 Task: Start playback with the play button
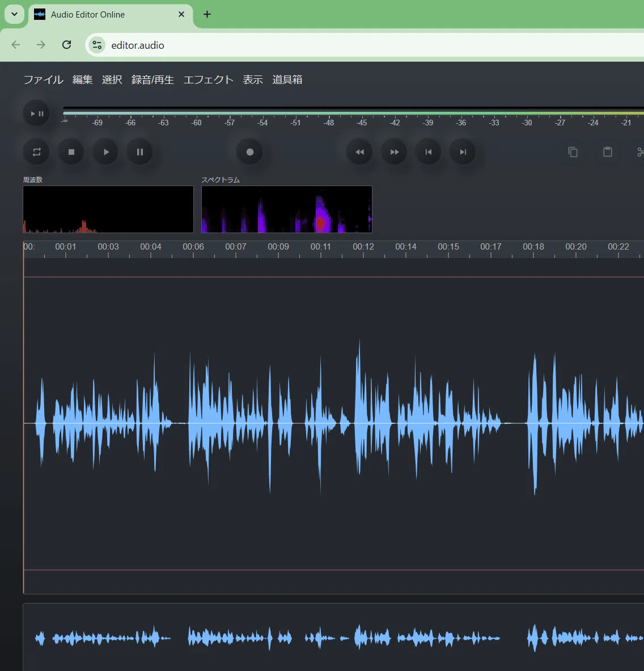click(x=105, y=152)
